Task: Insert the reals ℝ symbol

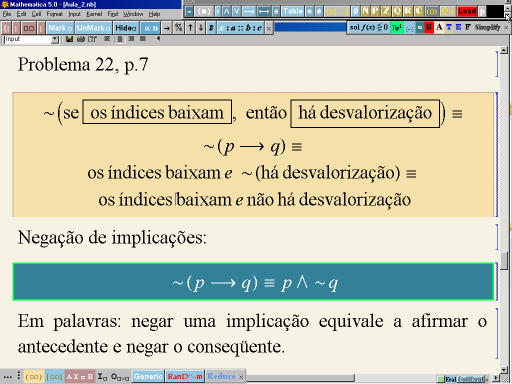Action: (x=408, y=11)
